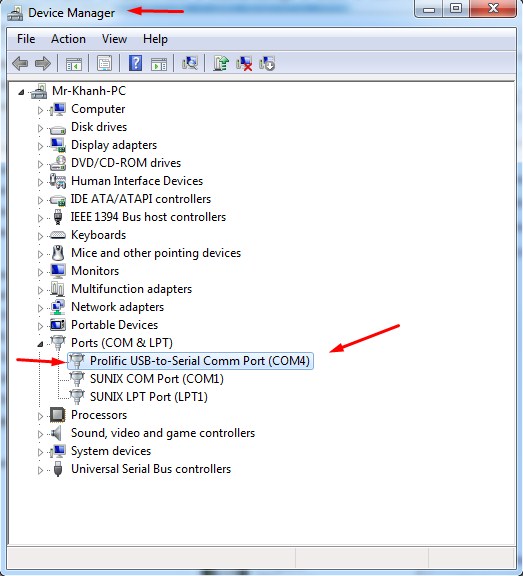
Task: Select the System devices label
Action: click(x=111, y=451)
